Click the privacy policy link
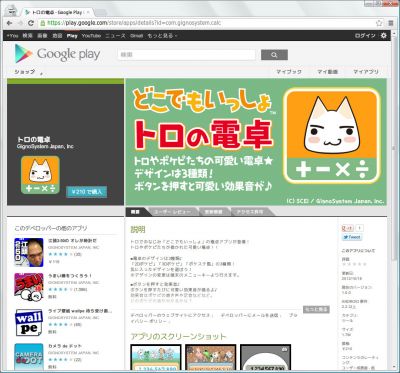This screenshot has width=400, height=373. [x=213, y=318]
